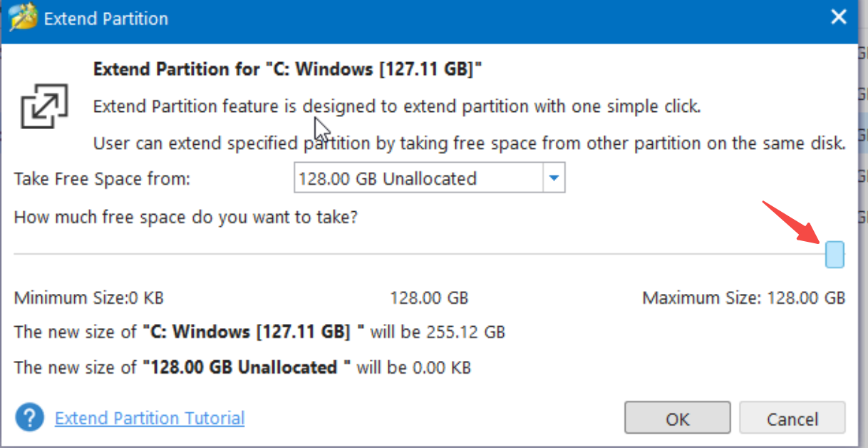
Task: Click the free space slider handle
Action: click(x=835, y=254)
